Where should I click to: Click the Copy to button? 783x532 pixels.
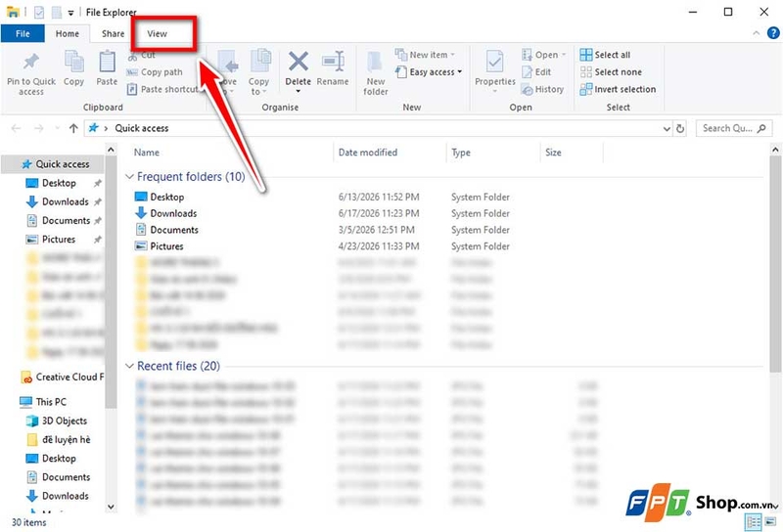pyautogui.click(x=258, y=71)
